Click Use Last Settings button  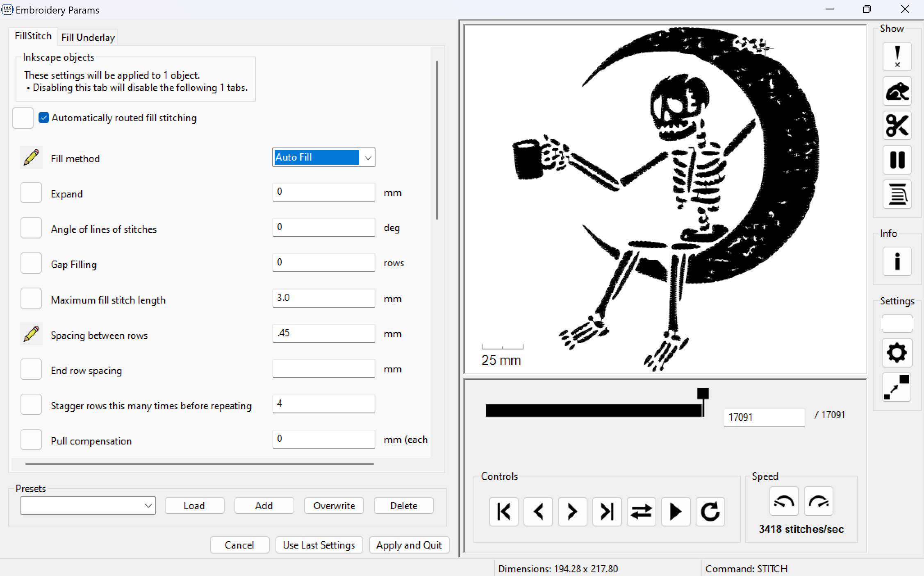coord(319,545)
